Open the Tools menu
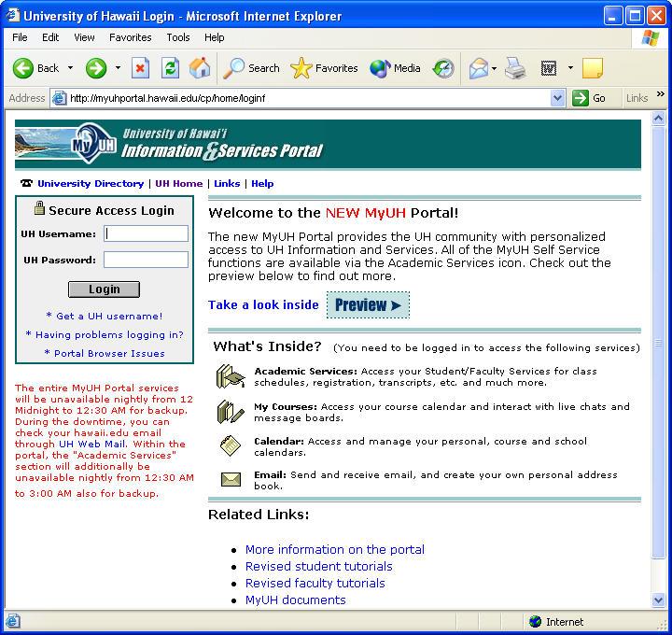Screen dimensions: 672x635 click(177, 37)
